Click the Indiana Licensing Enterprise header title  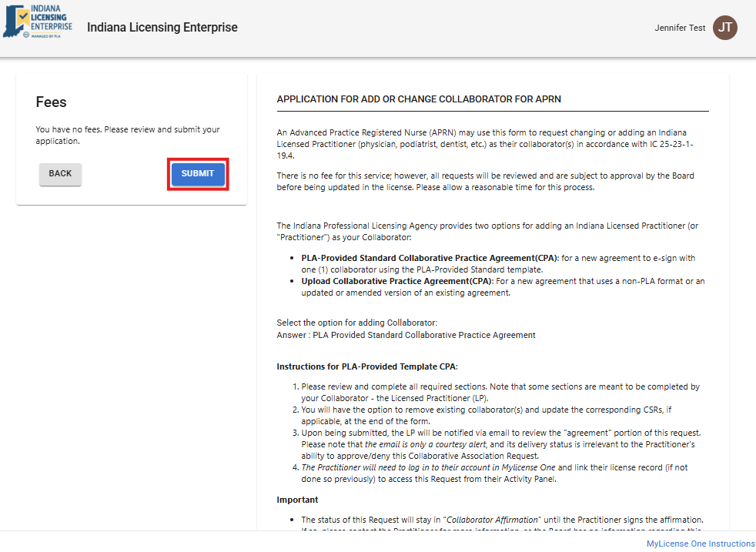coord(162,28)
